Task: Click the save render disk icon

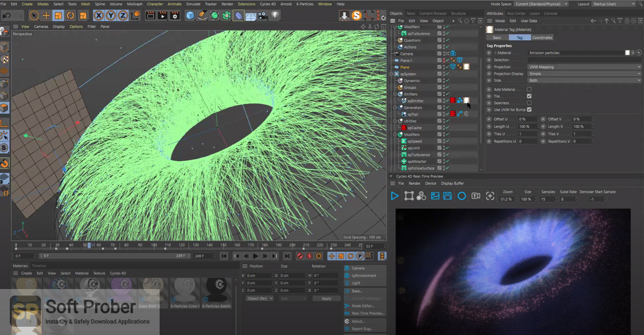Action: coord(448,196)
